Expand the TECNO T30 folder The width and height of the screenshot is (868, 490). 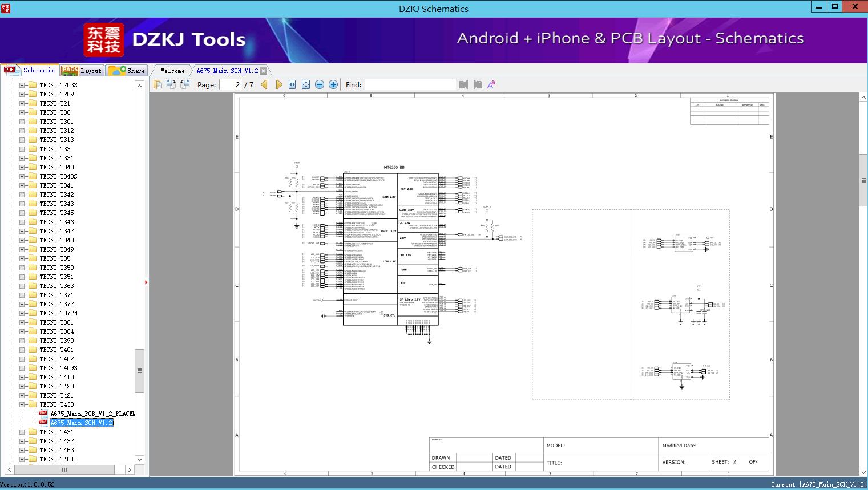(22, 112)
